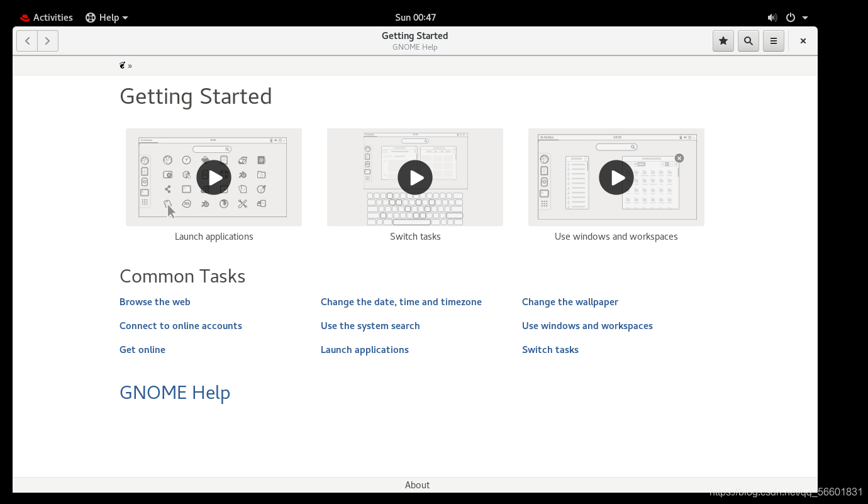Open the Help application menu

107,18
